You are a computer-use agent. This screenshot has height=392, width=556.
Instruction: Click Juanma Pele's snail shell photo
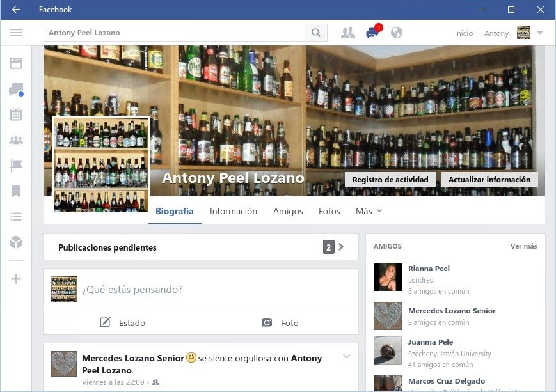click(x=388, y=350)
